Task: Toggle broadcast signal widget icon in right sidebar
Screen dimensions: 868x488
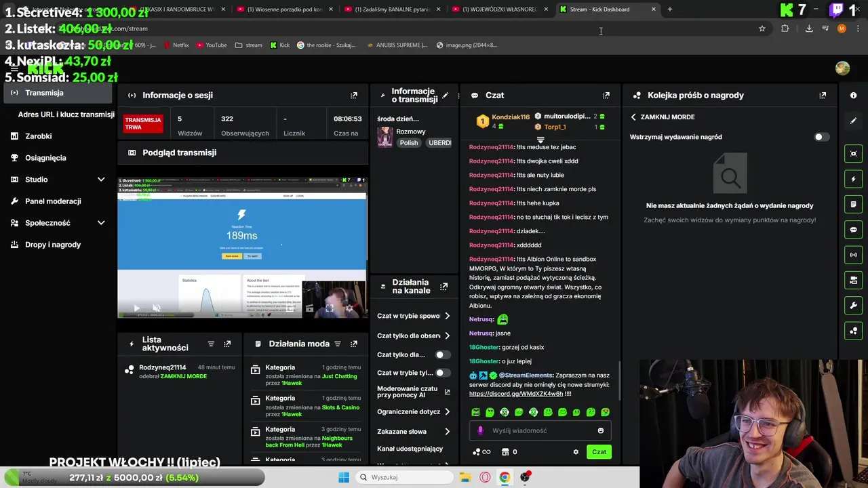Action: (853, 255)
